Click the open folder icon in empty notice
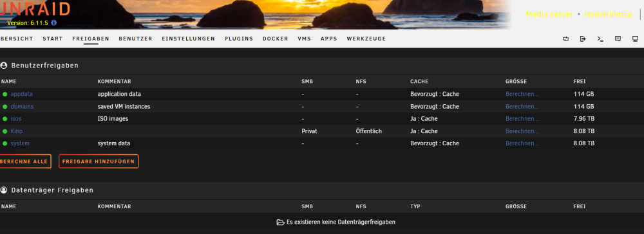 (281, 222)
